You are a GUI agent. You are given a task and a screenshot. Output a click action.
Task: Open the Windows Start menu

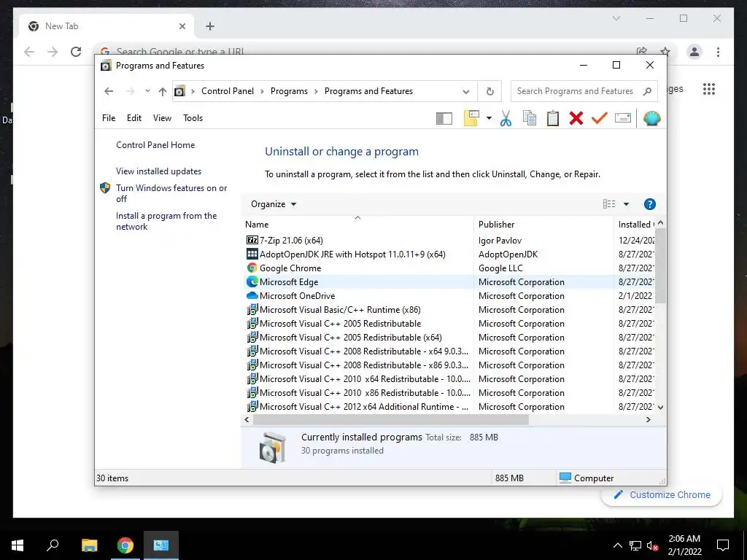point(18,545)
